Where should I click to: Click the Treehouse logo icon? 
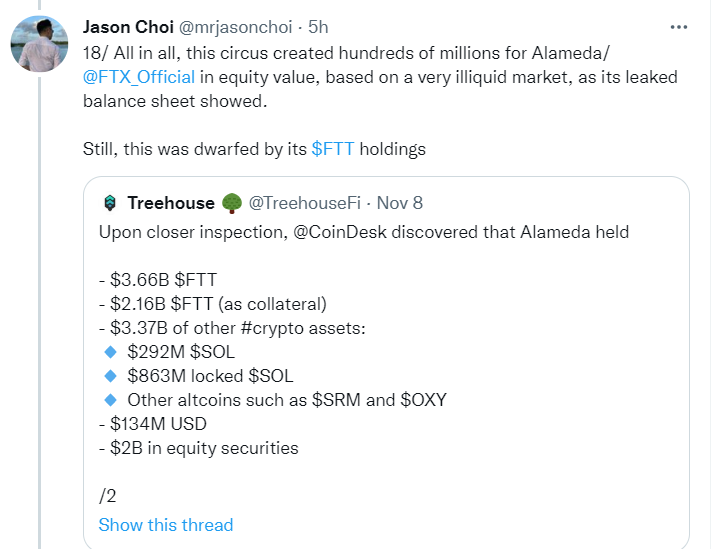pos(110,203)
